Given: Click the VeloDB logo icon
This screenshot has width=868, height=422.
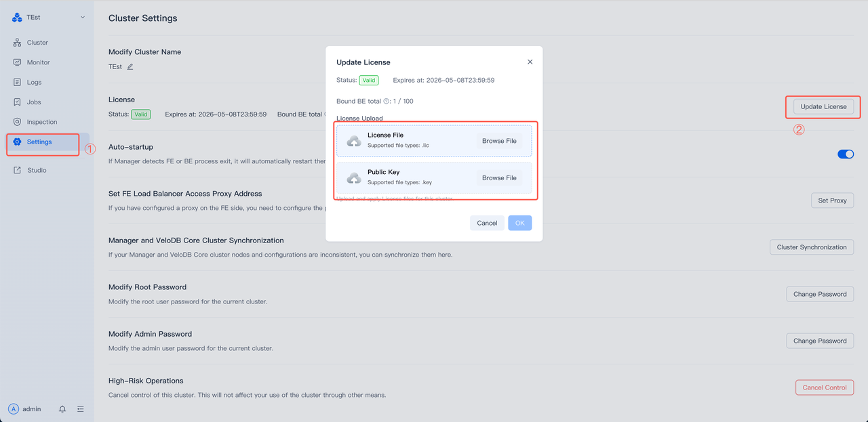Looking at the screenshot, I should pos(17,18).
